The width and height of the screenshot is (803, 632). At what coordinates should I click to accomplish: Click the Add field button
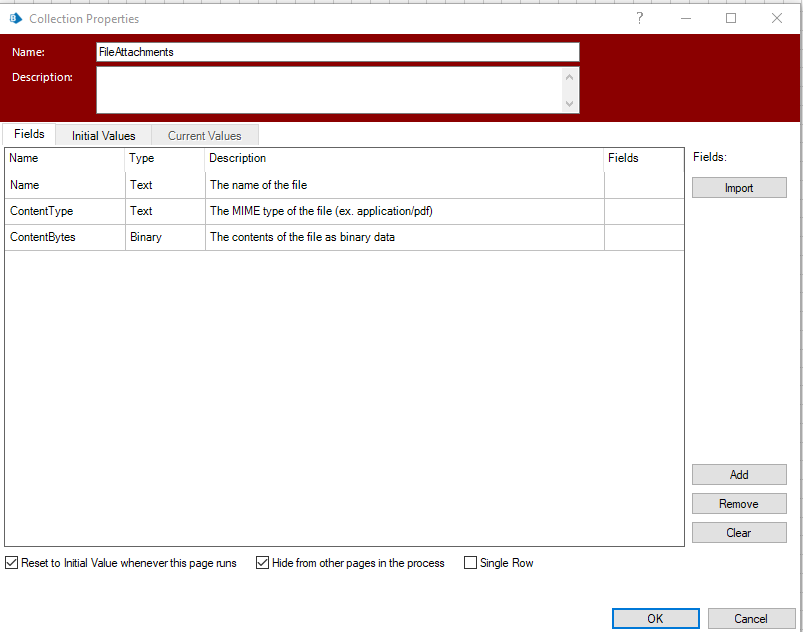point(739,475)
